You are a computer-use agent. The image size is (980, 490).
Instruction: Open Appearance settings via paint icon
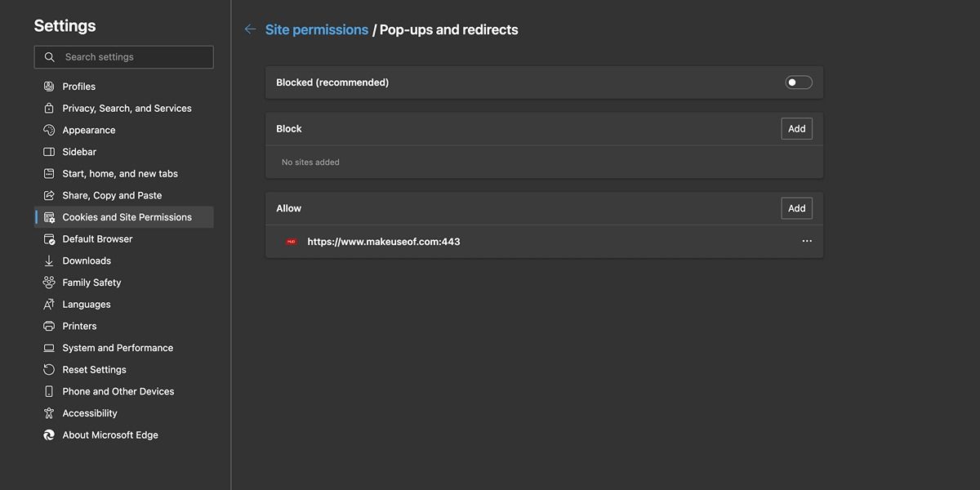coord(49,129)
